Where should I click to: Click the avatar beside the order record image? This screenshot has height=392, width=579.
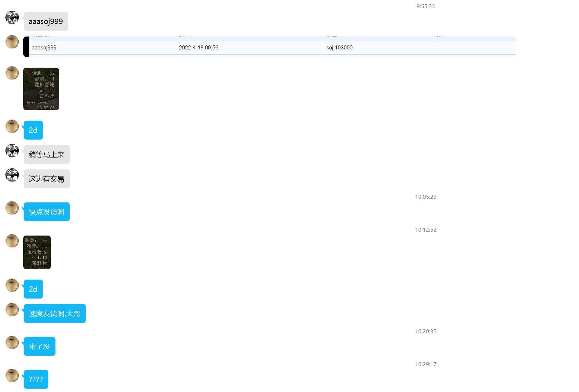(12, 42)
